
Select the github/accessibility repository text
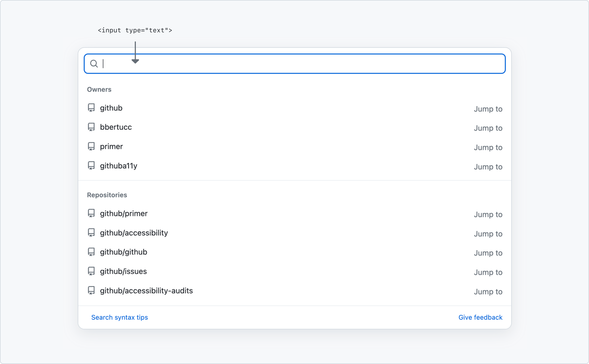134,233
